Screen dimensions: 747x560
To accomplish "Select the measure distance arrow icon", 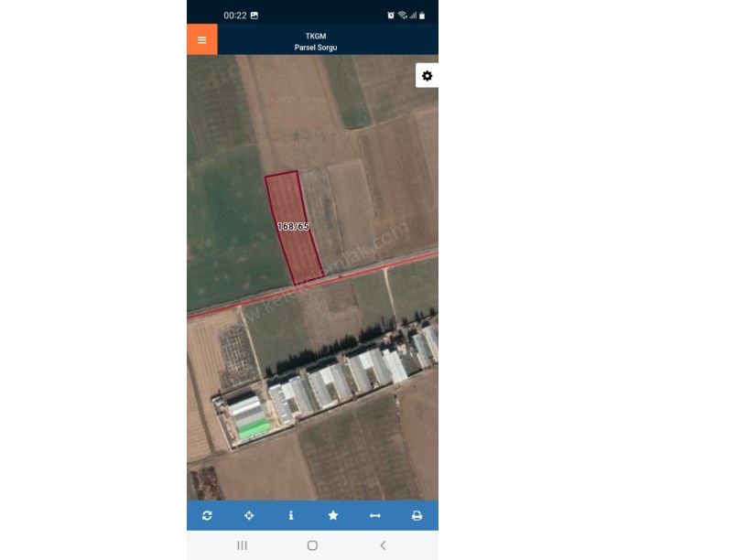I will (375, 515).
